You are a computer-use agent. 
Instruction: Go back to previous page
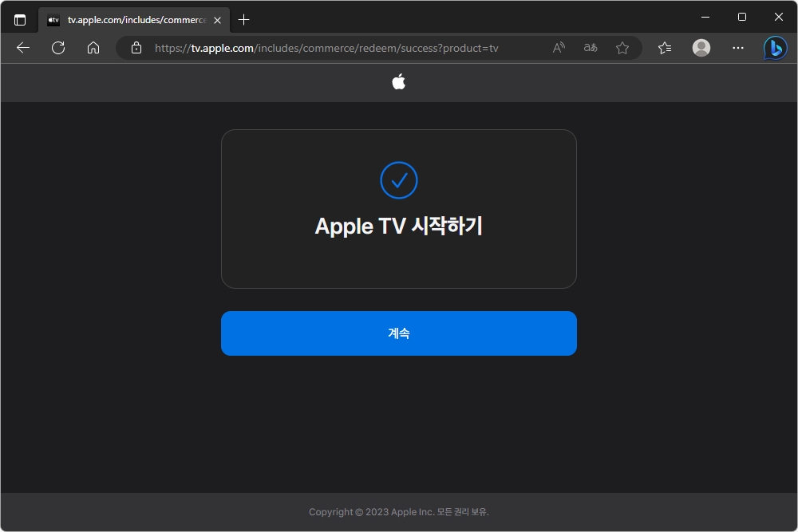pos(23,48)
